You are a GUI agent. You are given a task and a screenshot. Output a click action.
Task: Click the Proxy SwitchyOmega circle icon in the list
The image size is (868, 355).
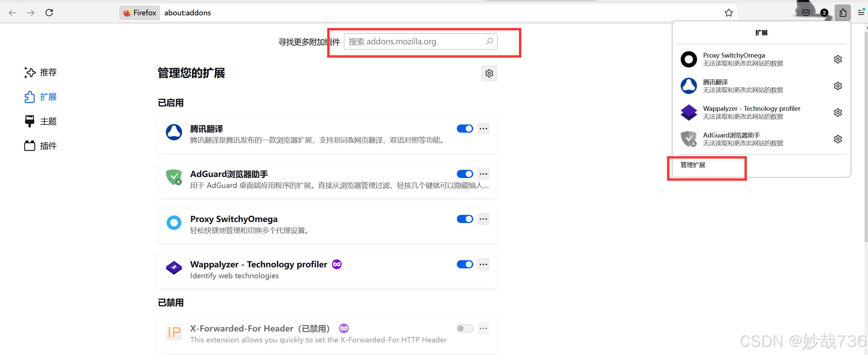click(x=174, y=222)
